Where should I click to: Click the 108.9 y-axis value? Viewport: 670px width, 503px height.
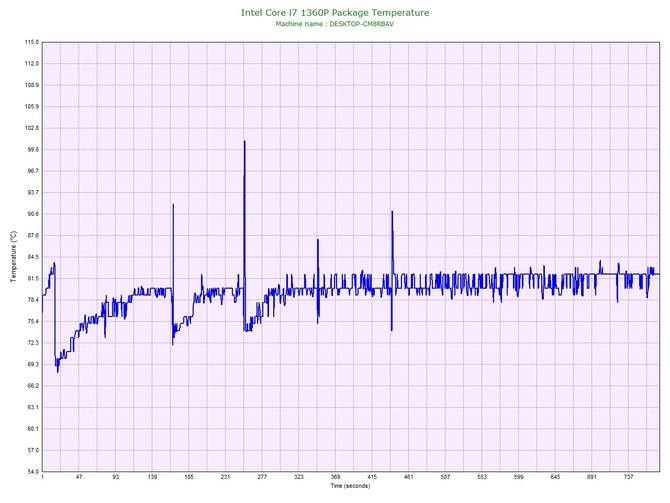point(32,85)
